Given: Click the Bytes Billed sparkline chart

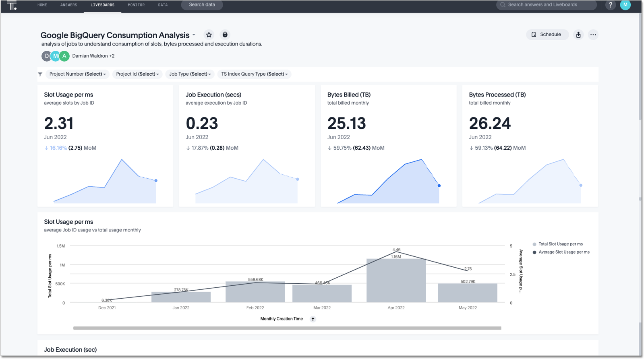Looking at the screenshot, I should tap(388, 181).
